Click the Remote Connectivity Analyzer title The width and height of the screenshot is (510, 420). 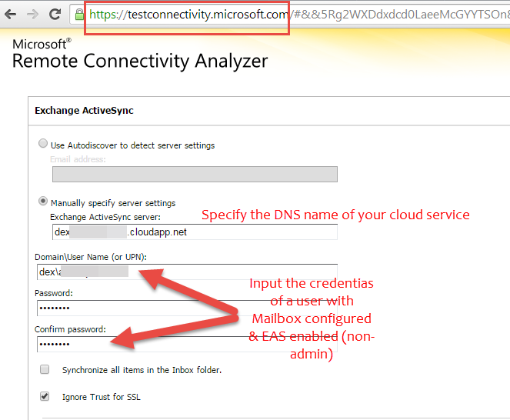click(x=140, y=62)
